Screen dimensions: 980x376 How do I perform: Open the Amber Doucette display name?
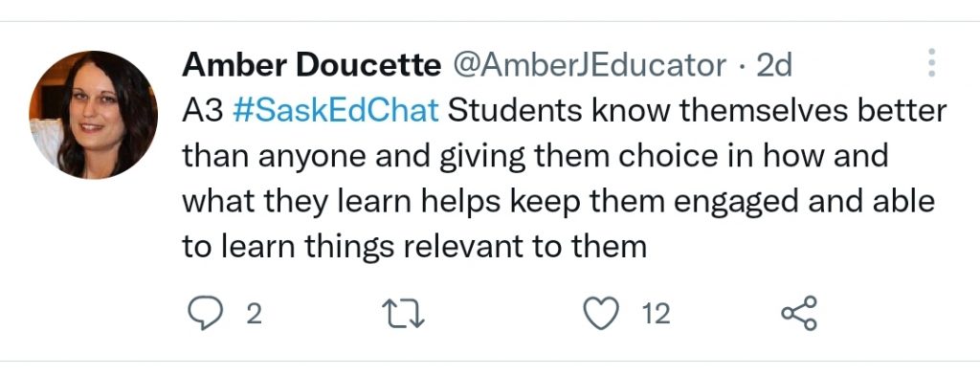click(311, 65)
